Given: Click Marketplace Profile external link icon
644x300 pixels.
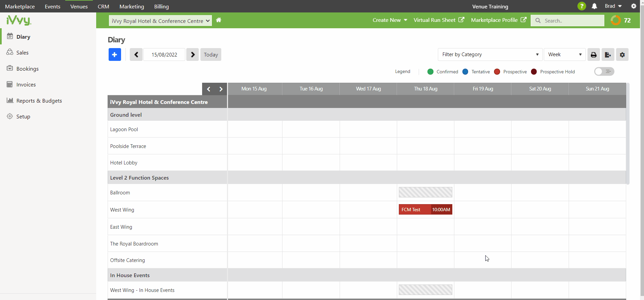Looking at the screenshot, I should (x=524, y=20).
